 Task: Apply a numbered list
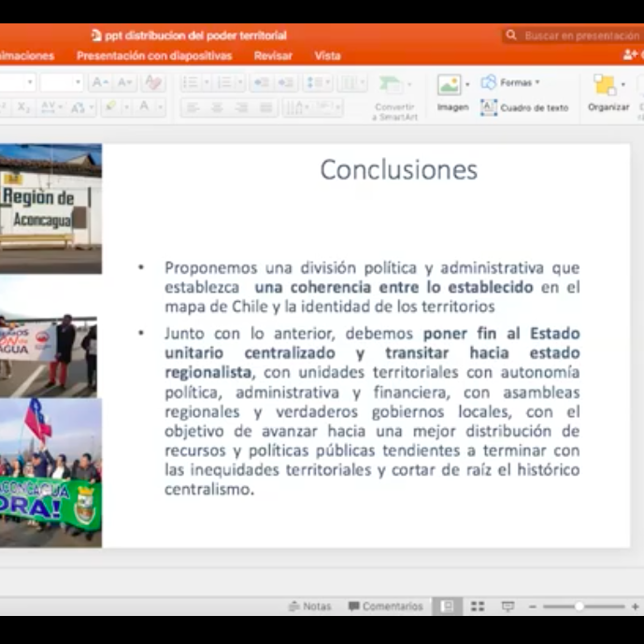pos(224,82)
